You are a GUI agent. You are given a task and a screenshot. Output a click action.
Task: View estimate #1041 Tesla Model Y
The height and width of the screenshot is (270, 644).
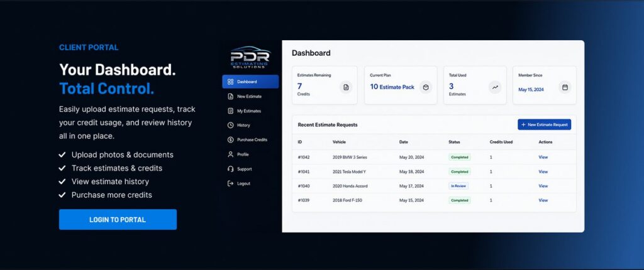pos(543,171)
